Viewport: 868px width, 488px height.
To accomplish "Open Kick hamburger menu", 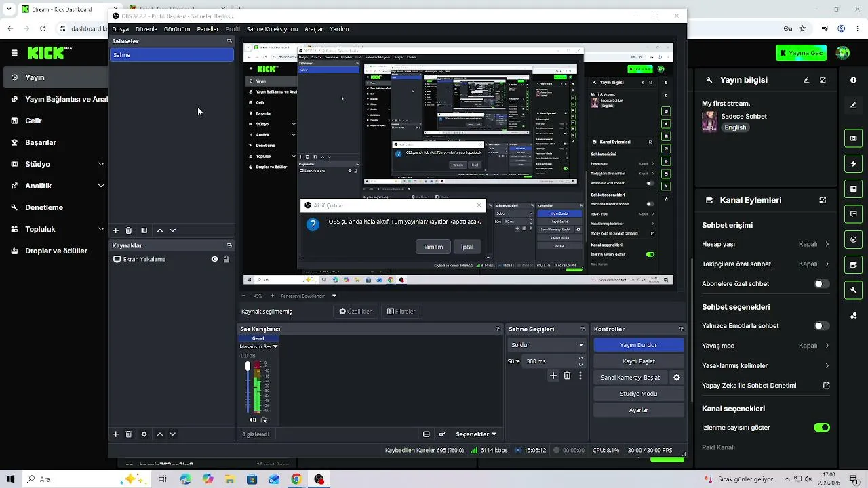I will click(14, 53).
